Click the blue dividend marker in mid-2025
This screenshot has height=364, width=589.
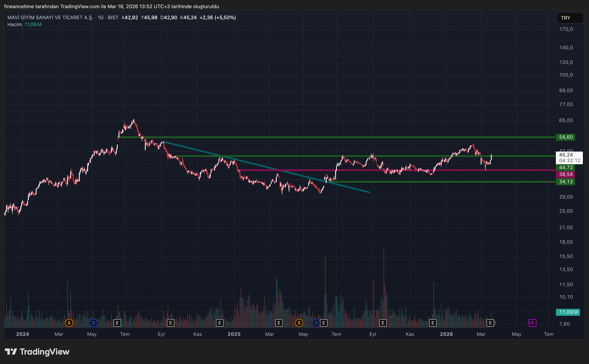coord(316,323)
